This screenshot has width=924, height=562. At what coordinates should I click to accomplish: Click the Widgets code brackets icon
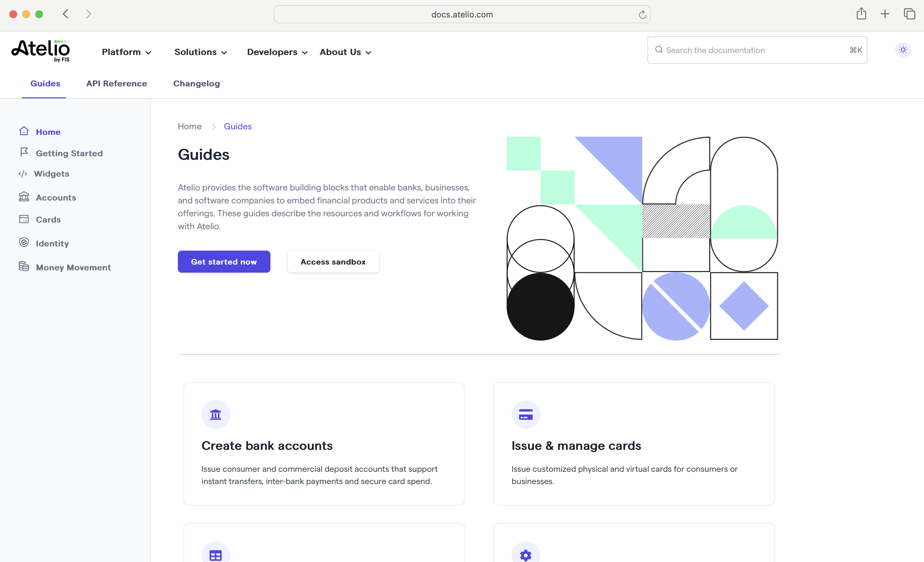tap(23, 174)
